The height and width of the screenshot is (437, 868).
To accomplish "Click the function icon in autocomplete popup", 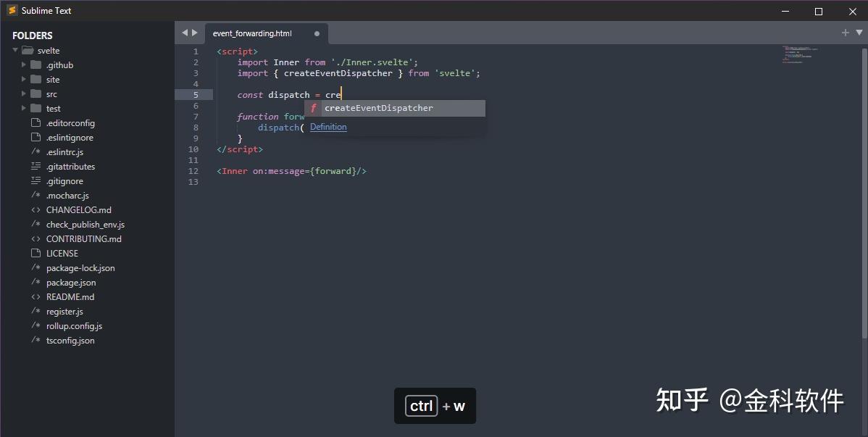I will 313,108.
